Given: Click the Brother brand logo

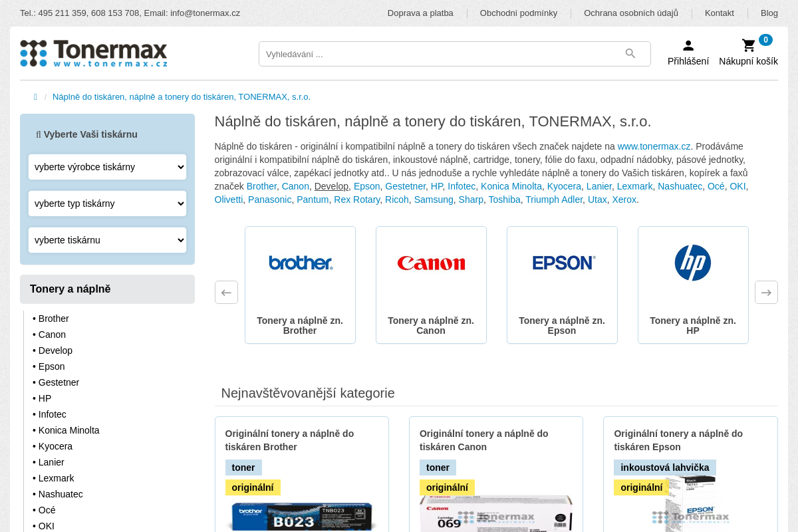Looking at the screenshot, I should tap(300, 263).
